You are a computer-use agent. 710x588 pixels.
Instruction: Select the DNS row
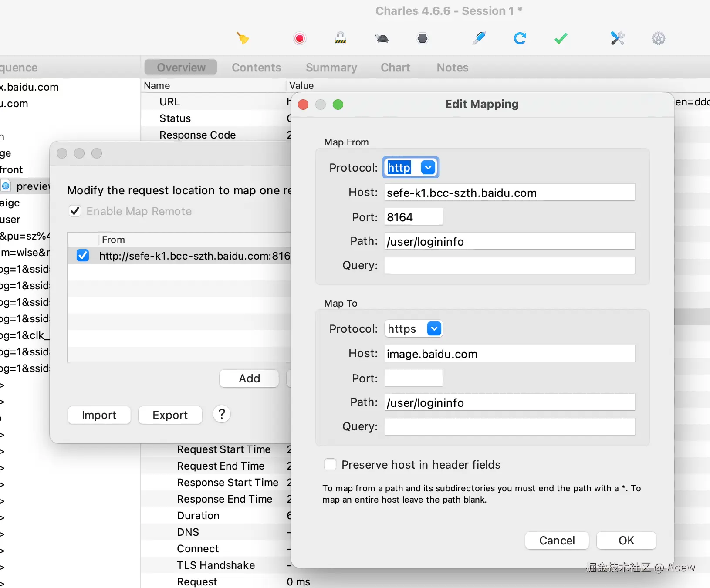point(216,532)
